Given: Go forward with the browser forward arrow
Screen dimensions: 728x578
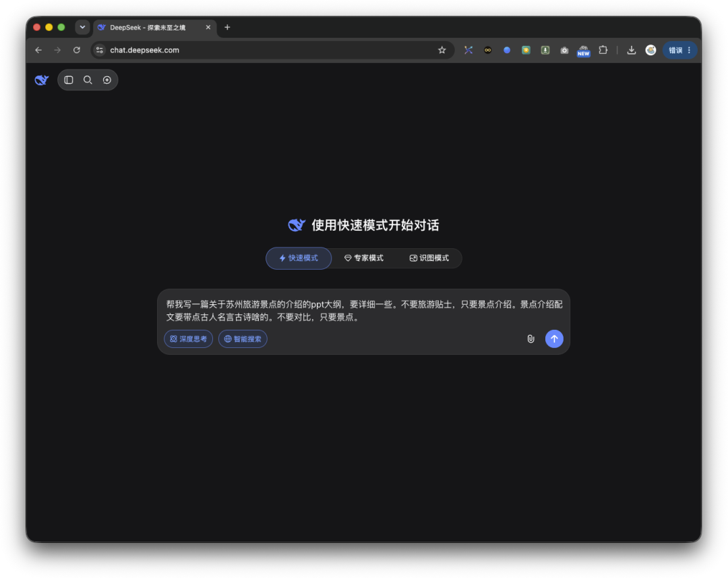Looking at the screenshot, I should [x=57, y=50].
